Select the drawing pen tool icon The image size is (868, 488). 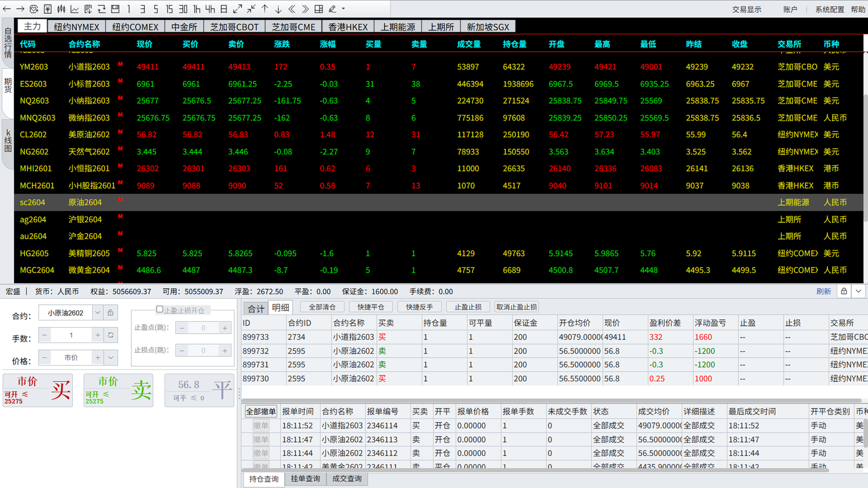click(332, 9)
